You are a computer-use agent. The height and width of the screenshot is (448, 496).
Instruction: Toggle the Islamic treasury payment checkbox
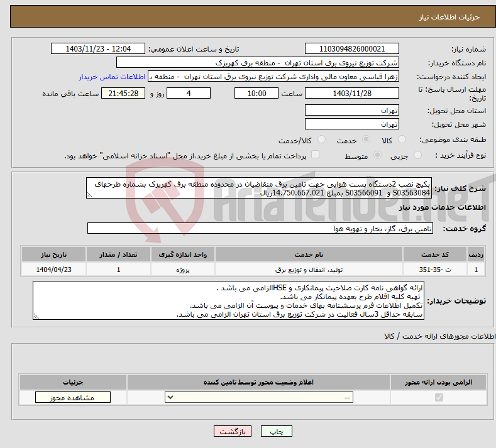(x=316, y=155)
